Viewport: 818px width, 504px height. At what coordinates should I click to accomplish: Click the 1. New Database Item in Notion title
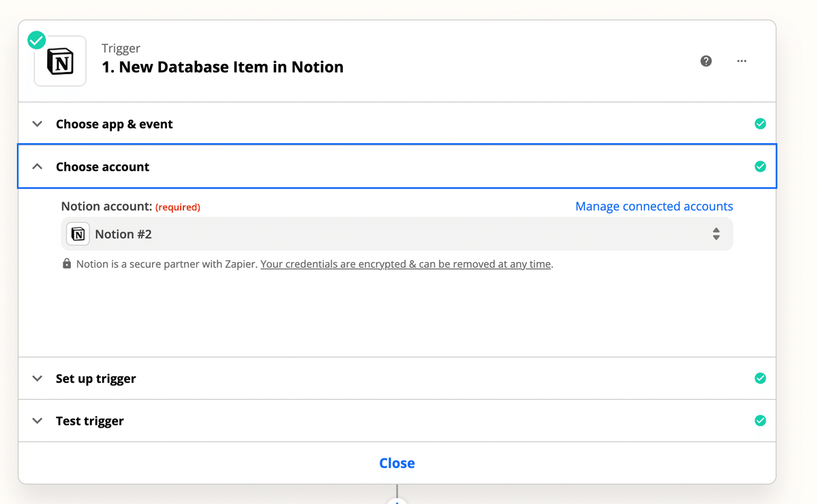pyautogui.click(x=222, y=67)
